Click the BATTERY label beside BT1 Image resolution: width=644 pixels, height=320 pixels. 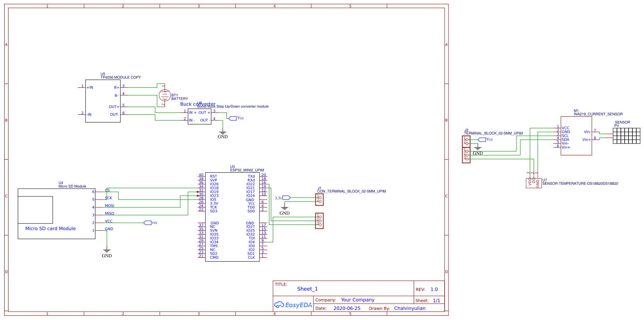point(180,99)
